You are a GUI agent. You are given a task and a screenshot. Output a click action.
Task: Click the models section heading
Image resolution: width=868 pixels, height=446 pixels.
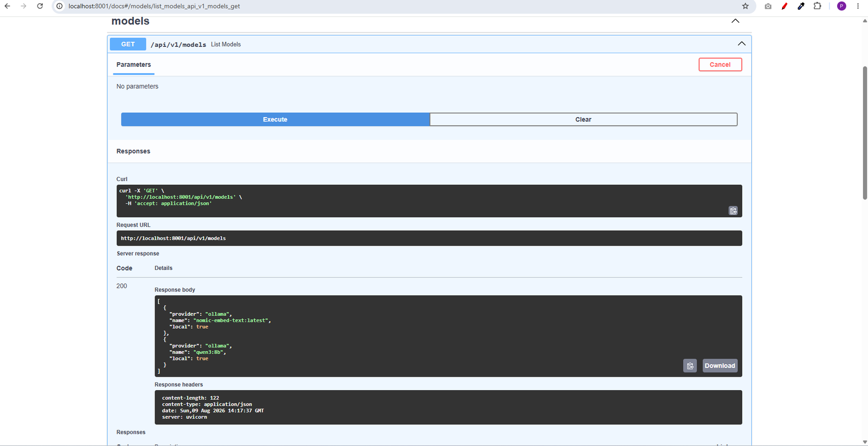click(130, 21)
